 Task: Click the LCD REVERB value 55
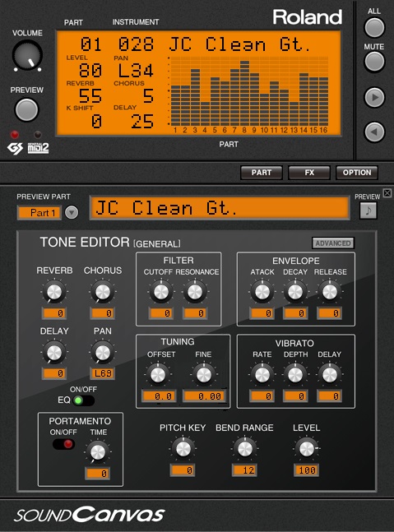point(90,95)
